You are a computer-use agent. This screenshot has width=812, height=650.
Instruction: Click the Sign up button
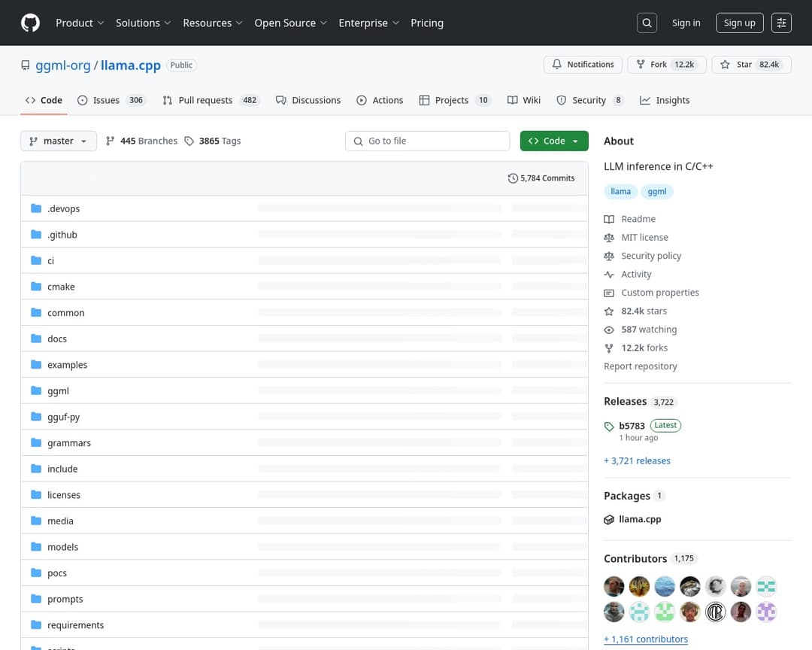pyautogui.click(x=739, y=23)
